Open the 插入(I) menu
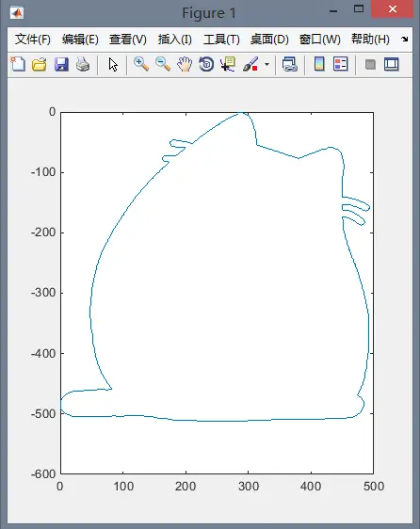Image resolution: width=420 pixels, height=529 pixels. [x=174, y=40]
